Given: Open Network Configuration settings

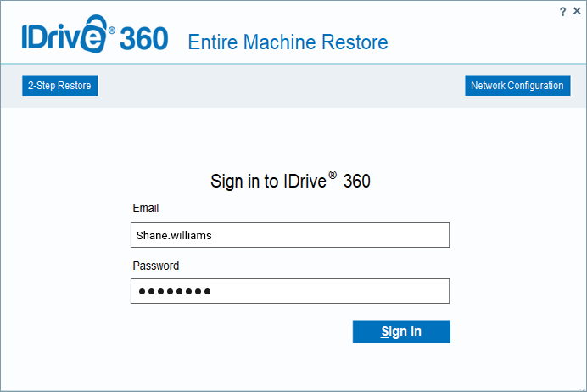Looking at the screenshot, I should point(517,86).
